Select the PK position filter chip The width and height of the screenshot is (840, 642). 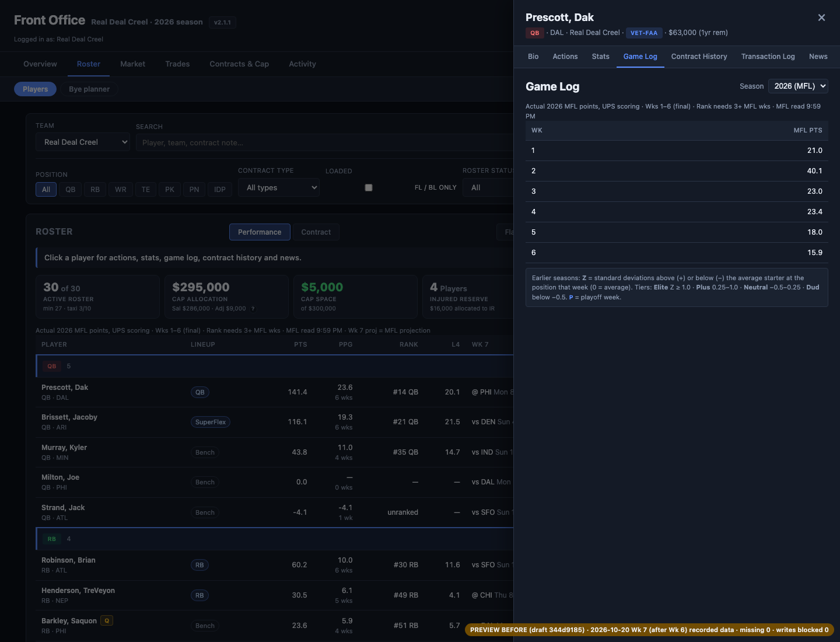pyautogui.click(x=170, y=189)
